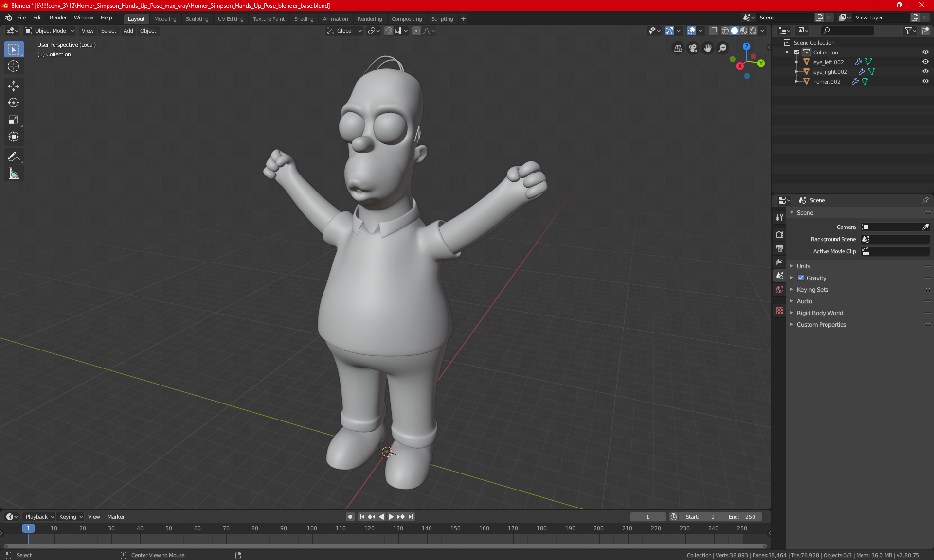Click the zoom view magnifier icon
Screen dimensions: 934x560
723,48
